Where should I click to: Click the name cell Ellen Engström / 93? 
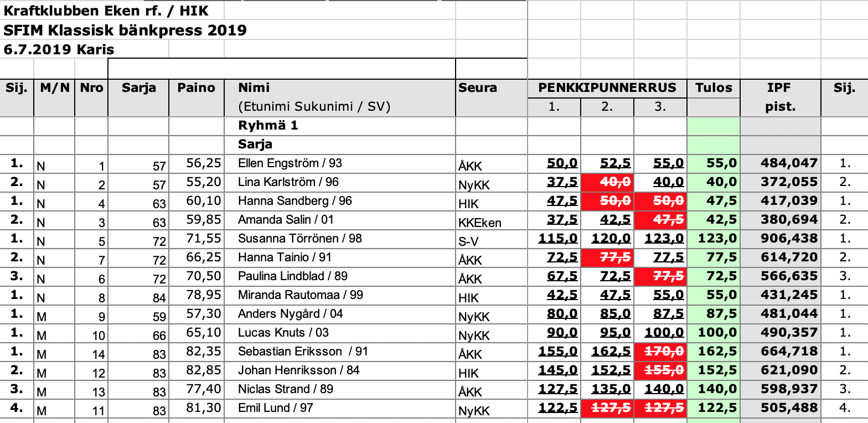(290, 163)
